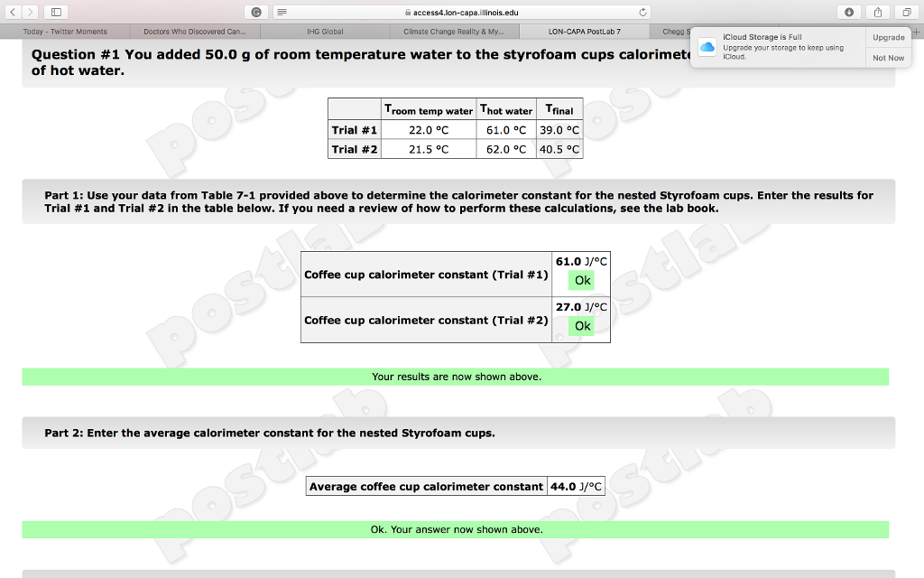
Task: Click Ok for Trial #2 calorimeter constant
Action: click(581, 325)
